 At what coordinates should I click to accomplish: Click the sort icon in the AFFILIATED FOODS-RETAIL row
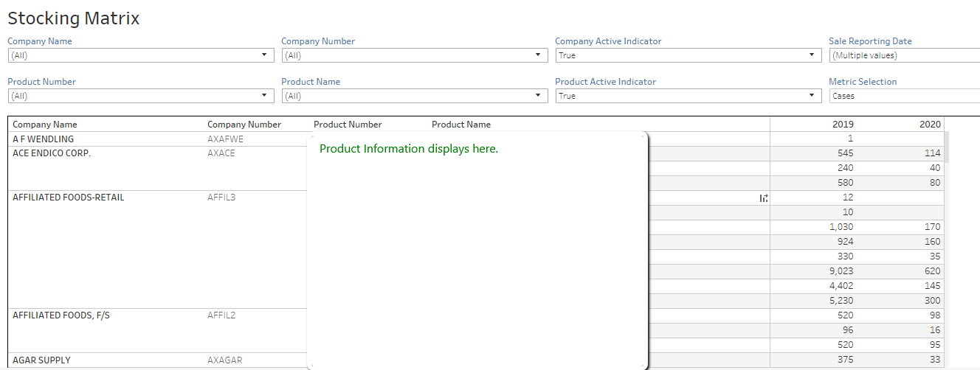click(x=764, y=198)
